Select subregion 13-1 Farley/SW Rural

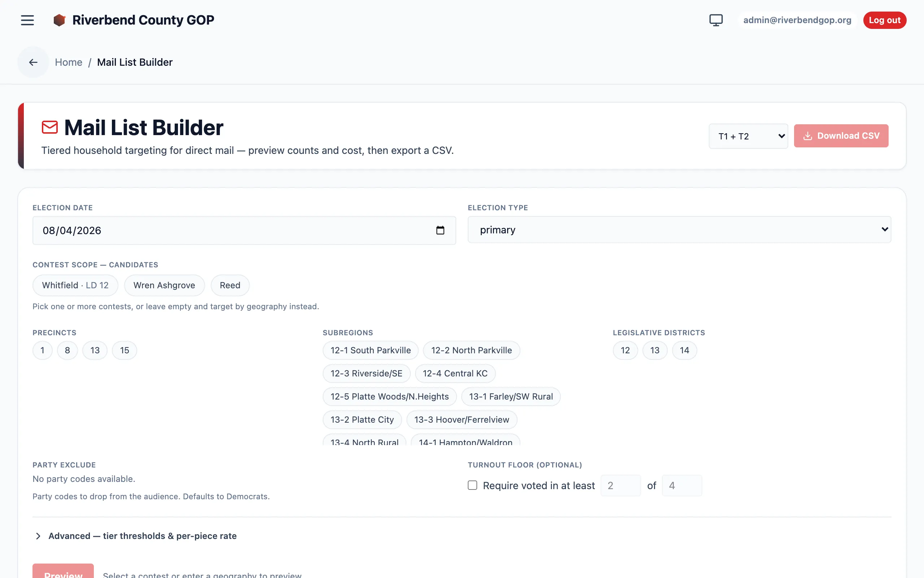point(511,396)
